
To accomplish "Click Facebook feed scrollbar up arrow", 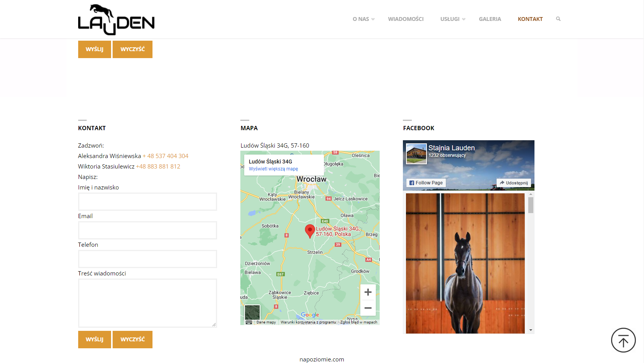I will point(531,194).
